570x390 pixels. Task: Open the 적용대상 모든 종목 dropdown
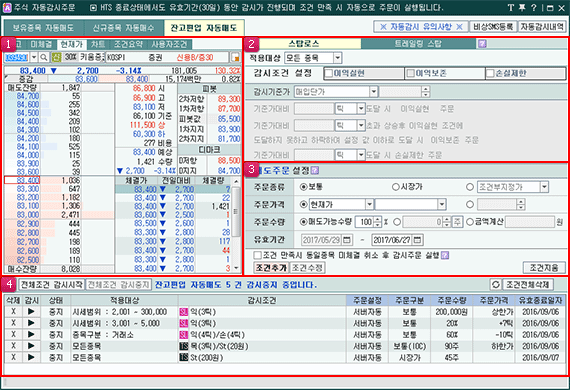pos(338,57)
